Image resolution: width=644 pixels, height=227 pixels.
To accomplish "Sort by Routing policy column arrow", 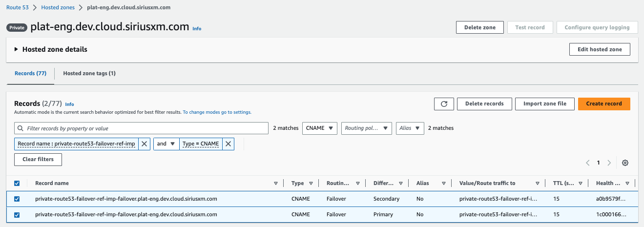I will [x=358, y=183].
